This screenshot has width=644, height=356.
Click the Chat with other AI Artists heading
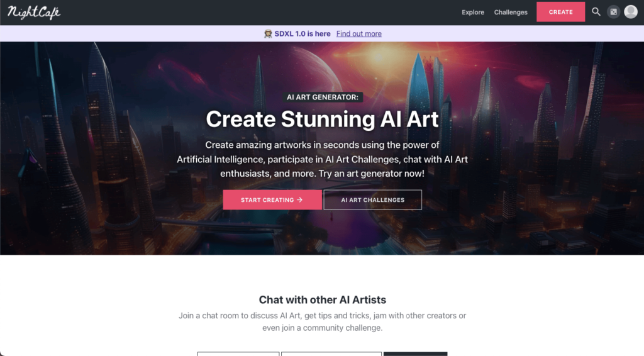pyautogui.click(x=323, y=300)
